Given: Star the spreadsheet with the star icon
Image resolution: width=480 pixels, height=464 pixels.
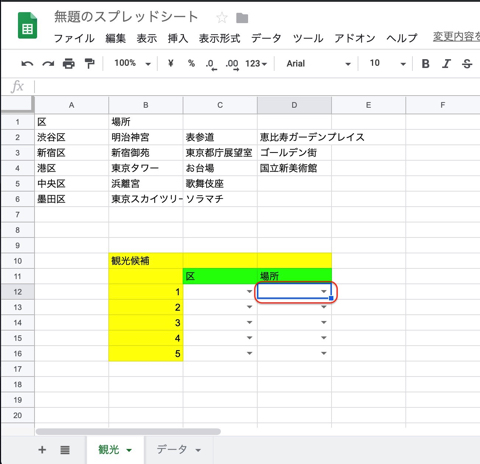Looking at the screenshot, I should click(222, 18).
